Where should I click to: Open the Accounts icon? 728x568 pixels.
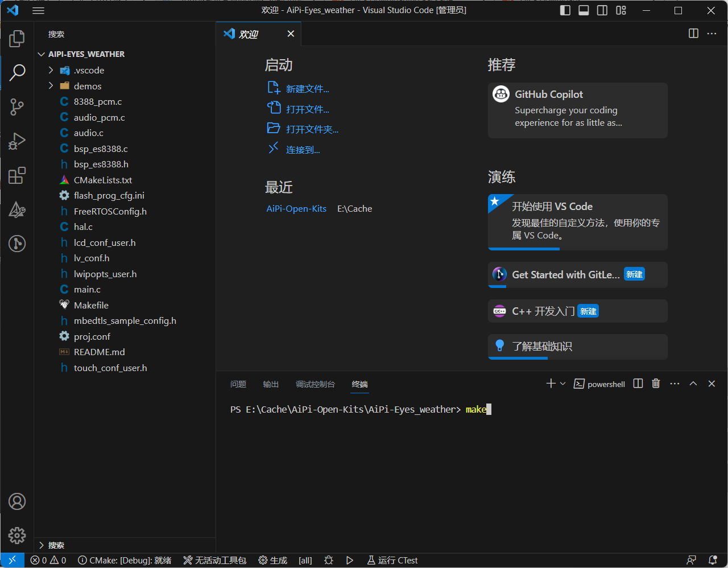pyautogui.click(x=17, y=501)
